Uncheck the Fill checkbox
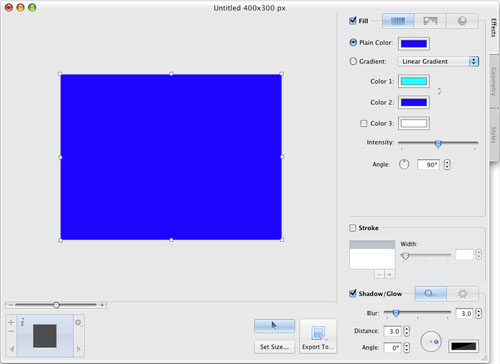Screen dimensions: 500x364 coord(353,21)
